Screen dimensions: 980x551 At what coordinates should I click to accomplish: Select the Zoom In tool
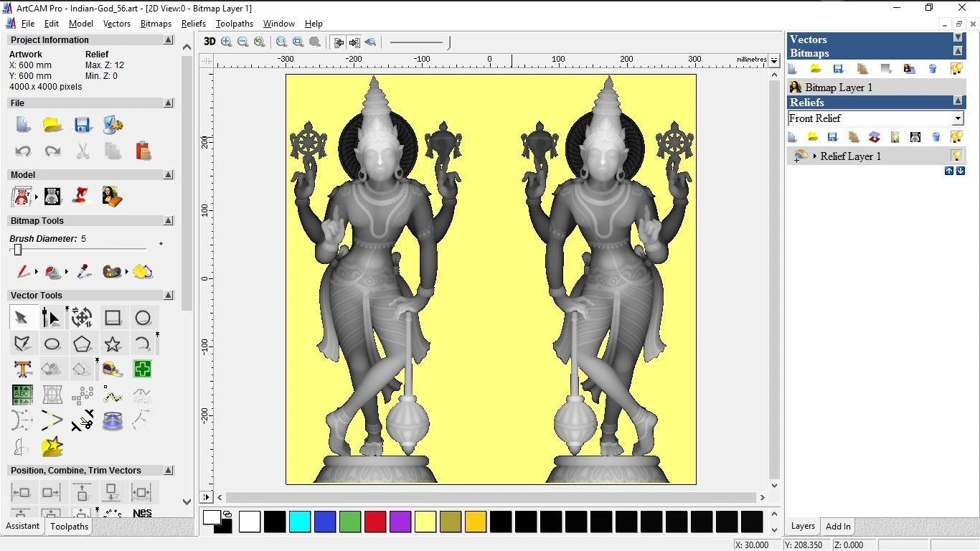click(x=226, y=42)
